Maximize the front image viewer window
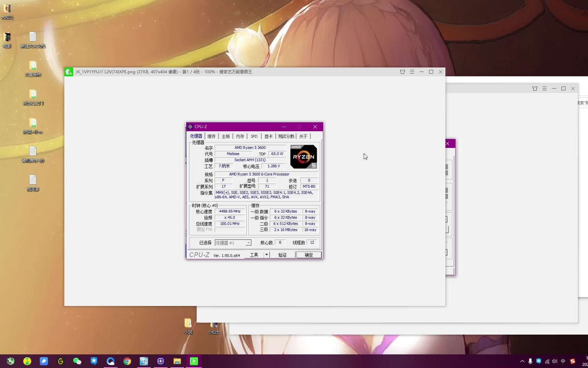This screenshot has height=368, width=588. click(431, 72)
